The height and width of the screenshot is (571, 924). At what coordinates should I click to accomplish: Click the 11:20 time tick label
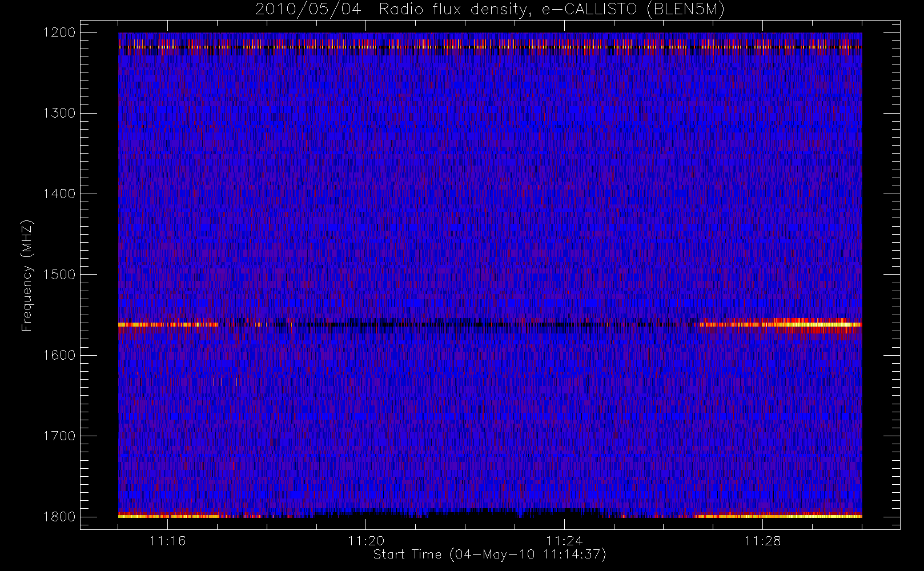366,541
